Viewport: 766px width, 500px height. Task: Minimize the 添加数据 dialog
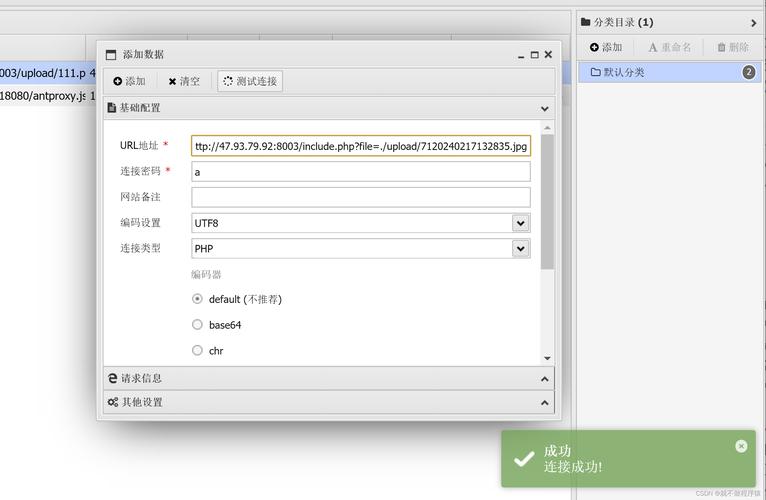[x=521, y=56]
